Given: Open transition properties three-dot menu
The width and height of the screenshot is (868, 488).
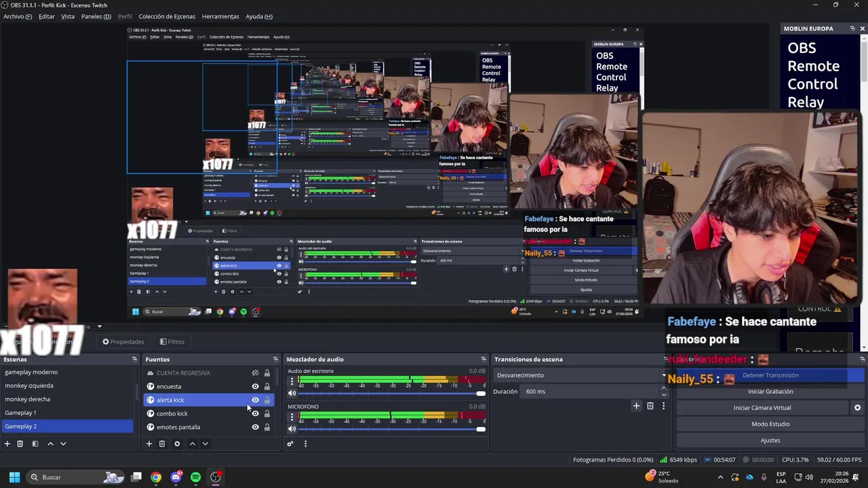Looking at the screenshot, I should click(663, 406).
